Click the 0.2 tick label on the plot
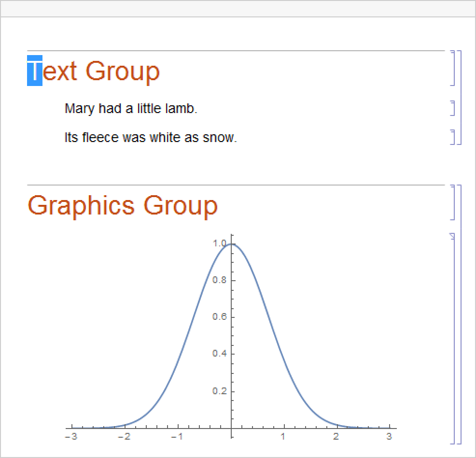Viewport: 476px width, 458px height. coord(220,391)
